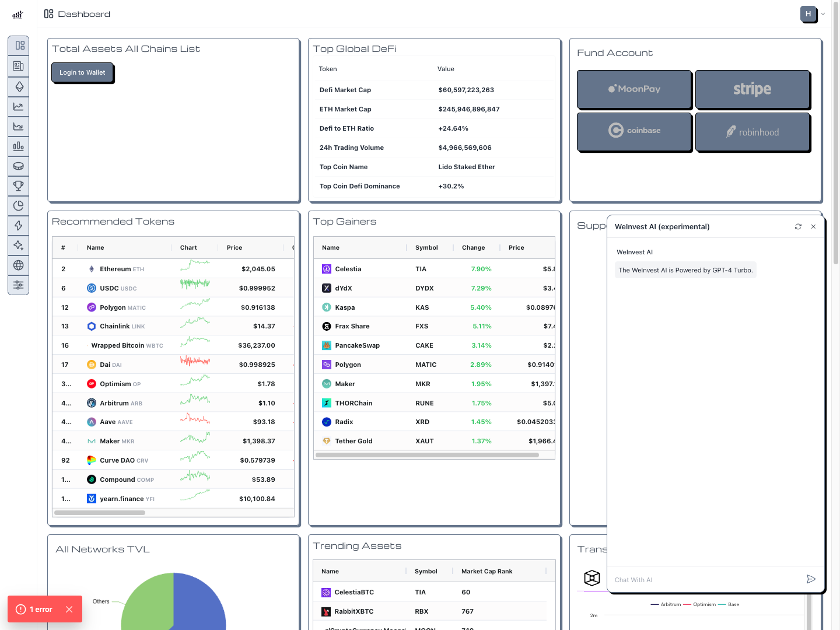840x630 pixels.
Task: Click Login to Wallet button
Action: (x=82, y=72)
